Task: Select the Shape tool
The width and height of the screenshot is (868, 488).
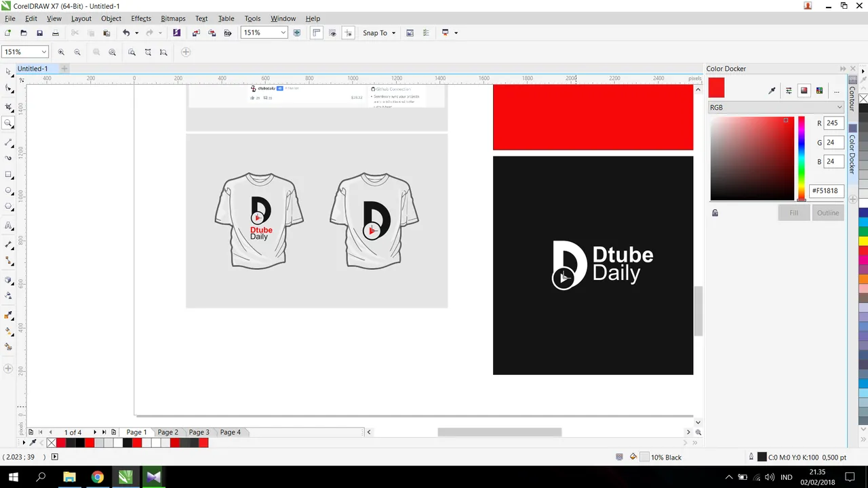Action: pyautogui.click(x=8, y=89)
